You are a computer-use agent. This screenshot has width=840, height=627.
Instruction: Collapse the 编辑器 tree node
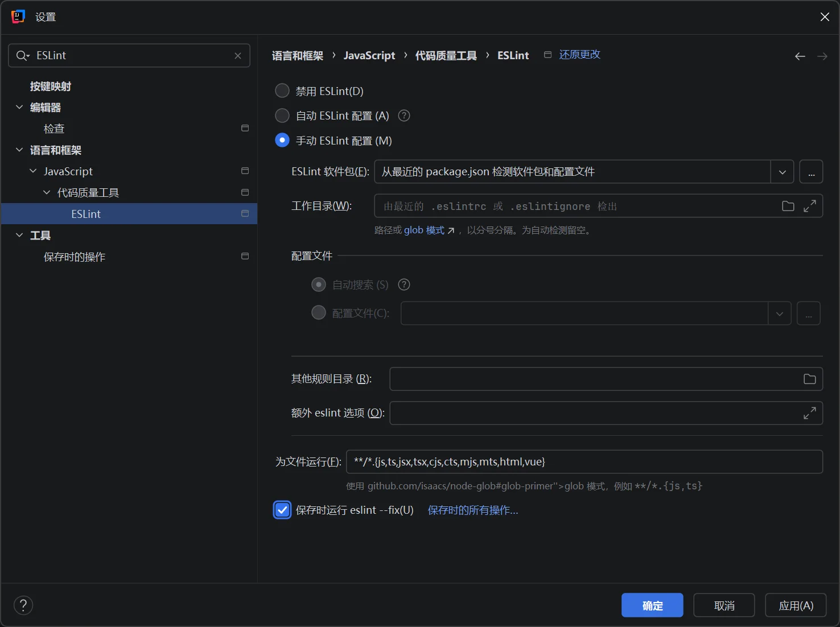coord(19,108)
